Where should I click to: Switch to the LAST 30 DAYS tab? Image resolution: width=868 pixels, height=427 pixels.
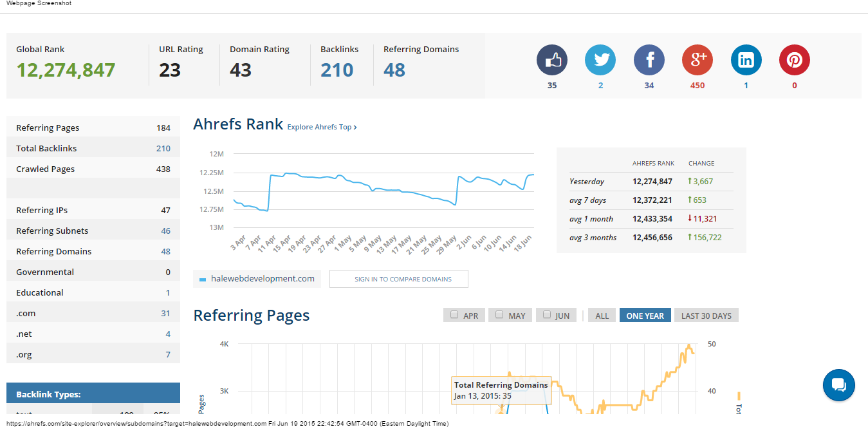tap(706, 316)
